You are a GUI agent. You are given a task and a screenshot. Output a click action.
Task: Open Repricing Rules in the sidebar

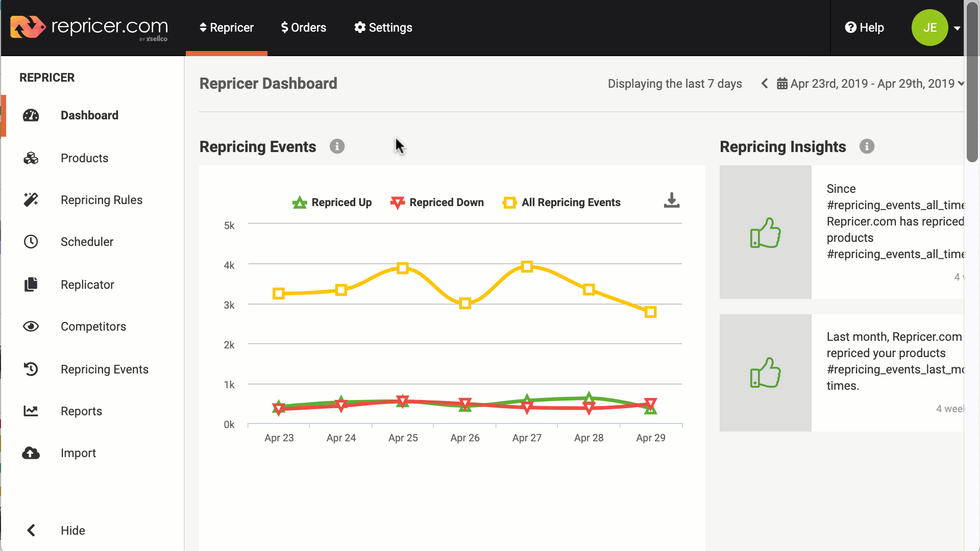[x=102, y=200]
